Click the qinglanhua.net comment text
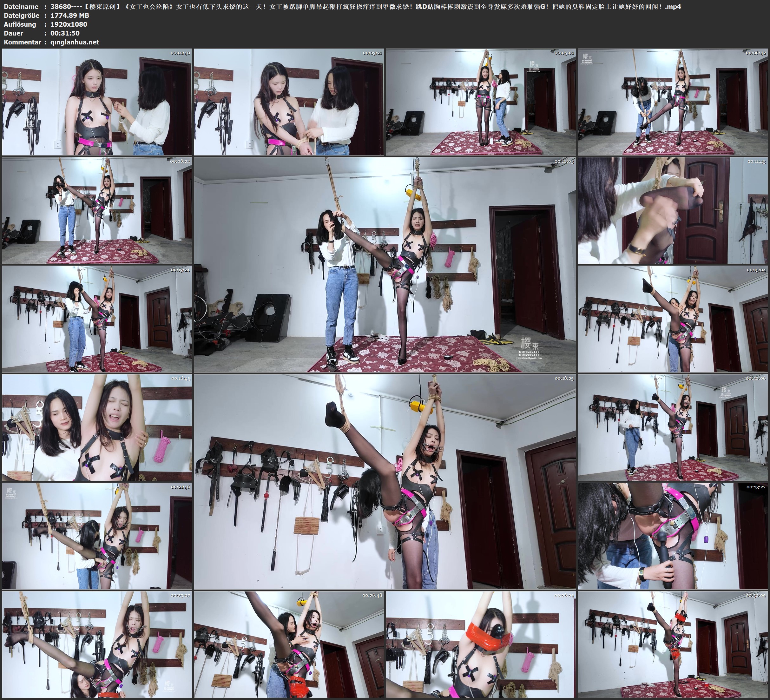 point(75,43)
